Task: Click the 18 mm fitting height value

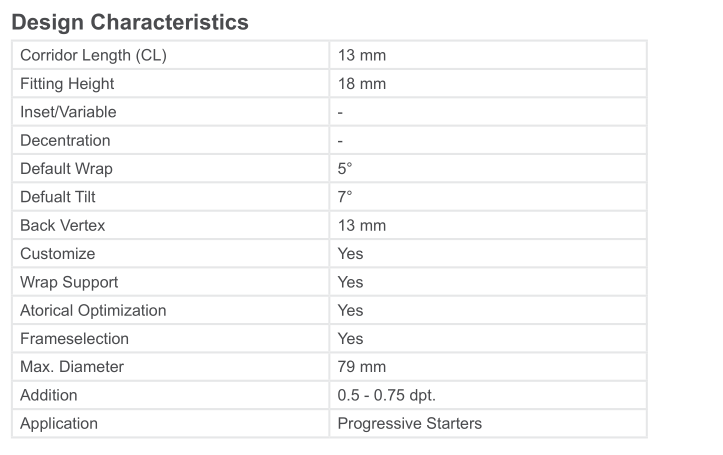Action: pos(362,84)
